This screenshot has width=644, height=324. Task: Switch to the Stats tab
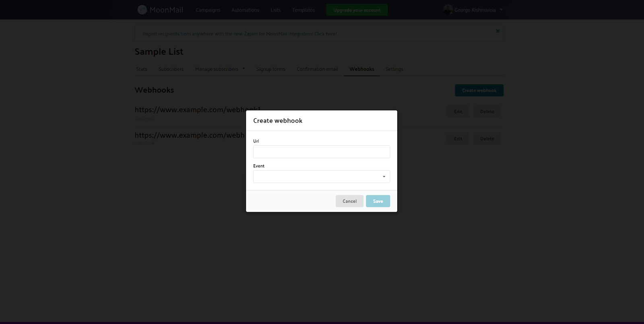142,69
